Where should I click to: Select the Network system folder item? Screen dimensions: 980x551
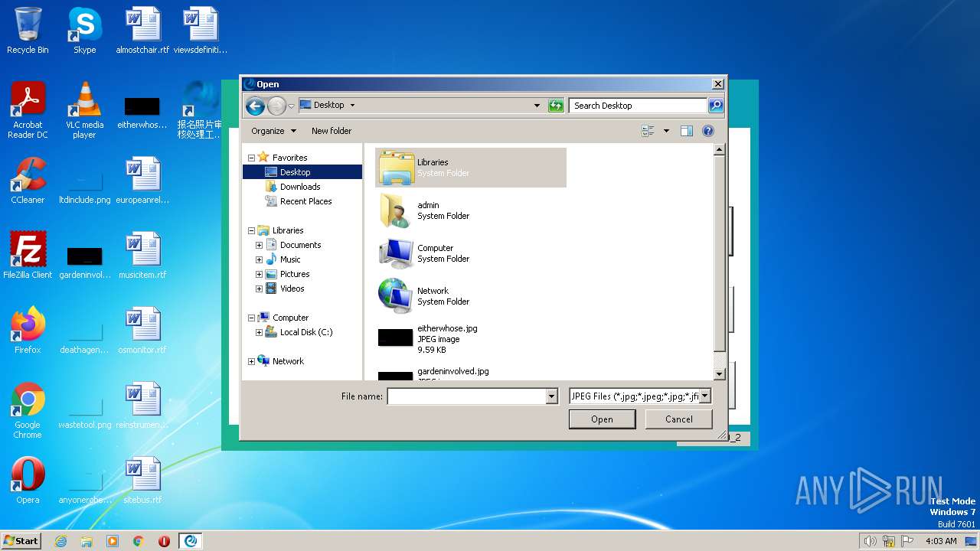click(x=471, y=296)
